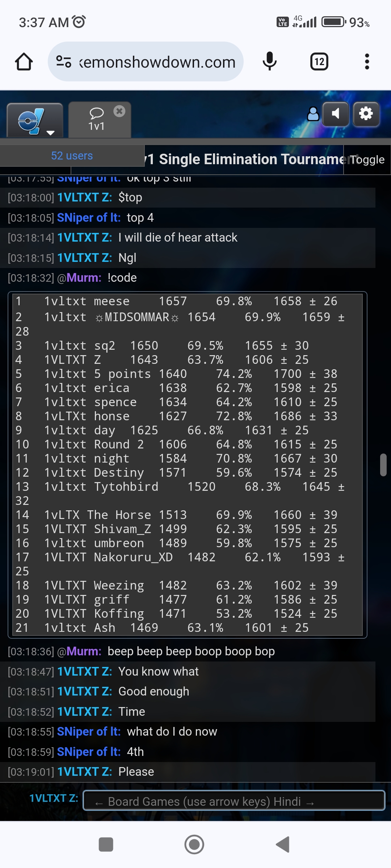This screenshot has width=391, height=868.
Task: Open the Showdown options gear
Action: pos(366,114)
